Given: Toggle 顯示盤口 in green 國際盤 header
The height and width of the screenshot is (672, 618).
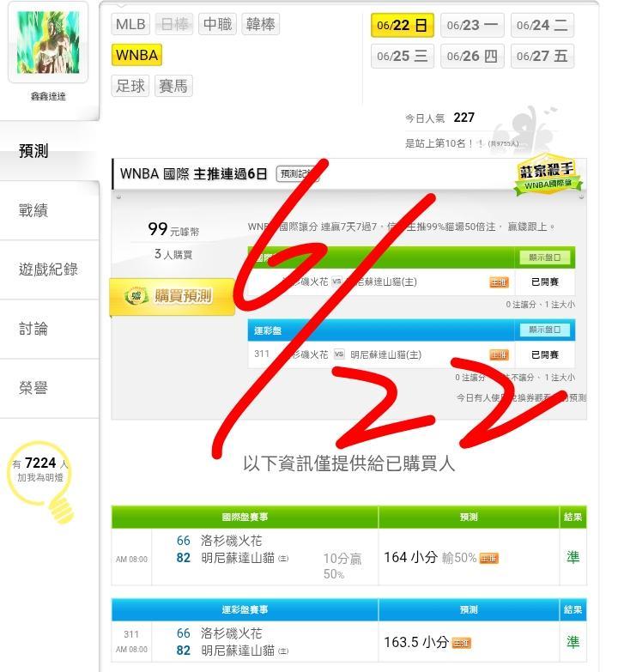Looking at the screenshot, I should click(x=545, y=257).
